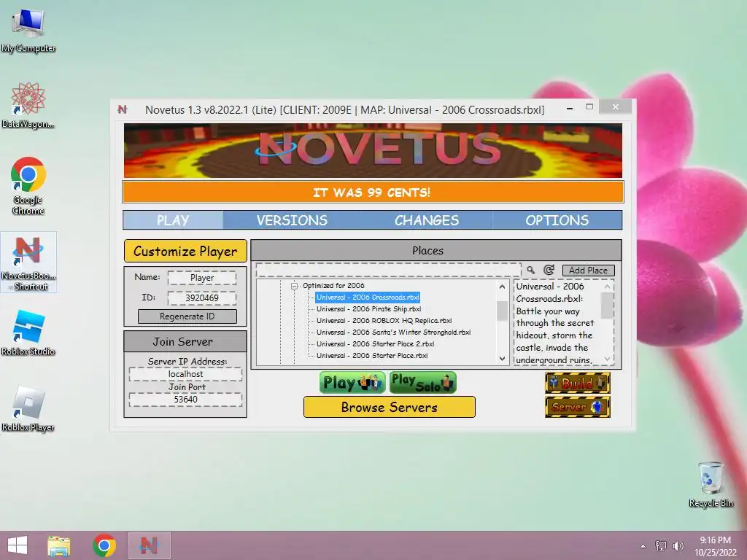This screenshot has height=560, width=747.
Task: Click the refresh places icon
Action: [x=549, y=270]
